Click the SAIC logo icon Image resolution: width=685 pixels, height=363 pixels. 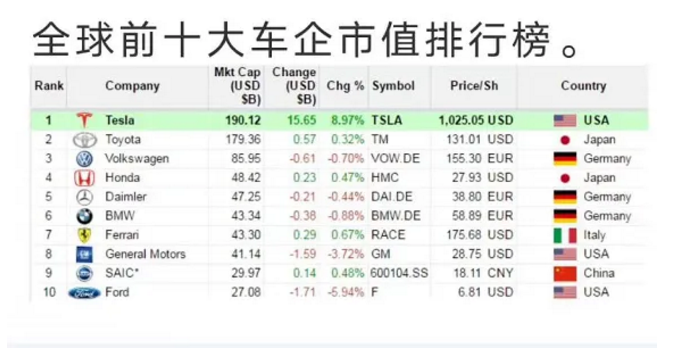tap(84, 274)
